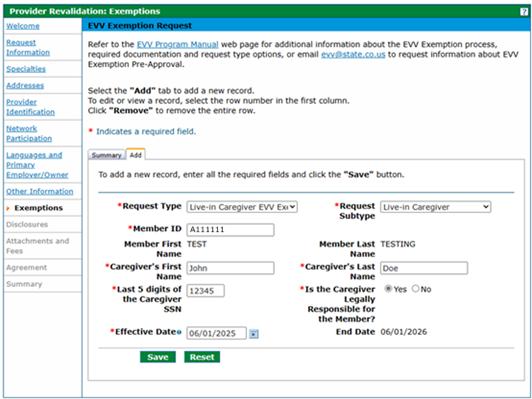The height and width of the screenshot is (399, 532).
Task: Switch to the Summary tab
Action: pyautogui.click(x=106, y=155)
